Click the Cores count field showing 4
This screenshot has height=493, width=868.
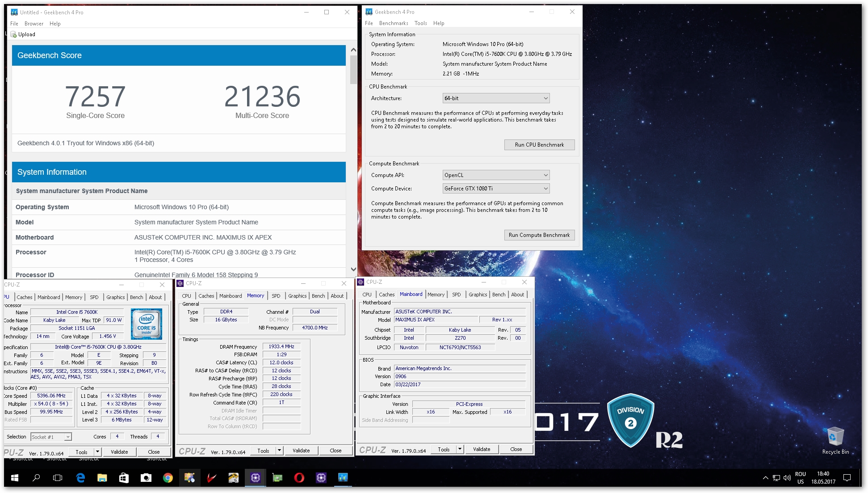click(117, 437)
